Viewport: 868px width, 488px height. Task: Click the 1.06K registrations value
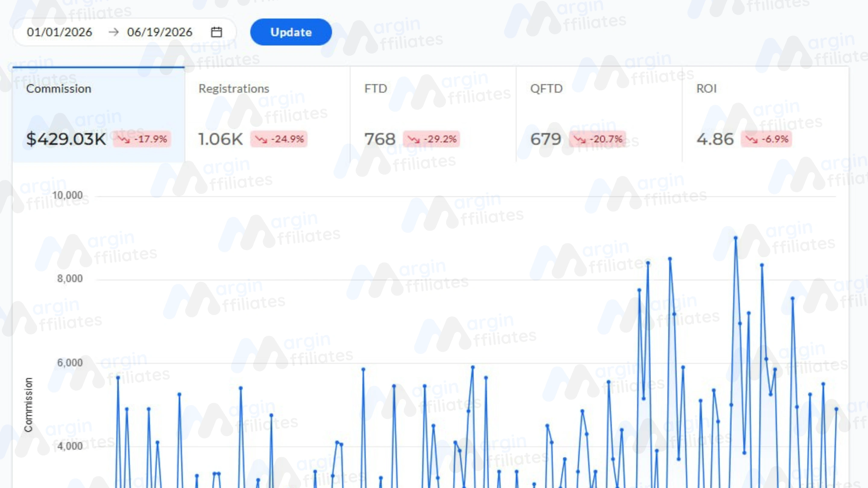coord(220,139)
